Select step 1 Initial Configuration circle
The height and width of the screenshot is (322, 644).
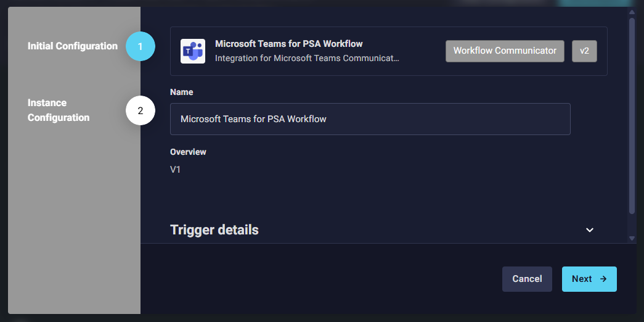(140, 46)
